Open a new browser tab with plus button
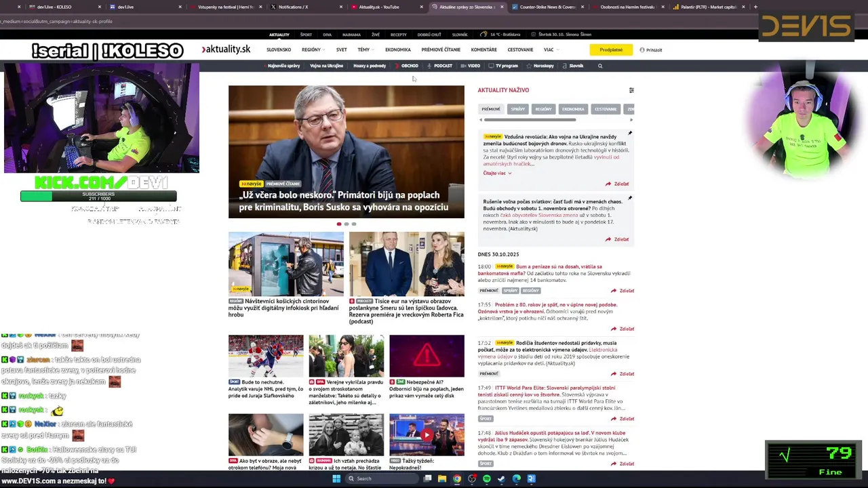868x488 pixels. [756, 7]
